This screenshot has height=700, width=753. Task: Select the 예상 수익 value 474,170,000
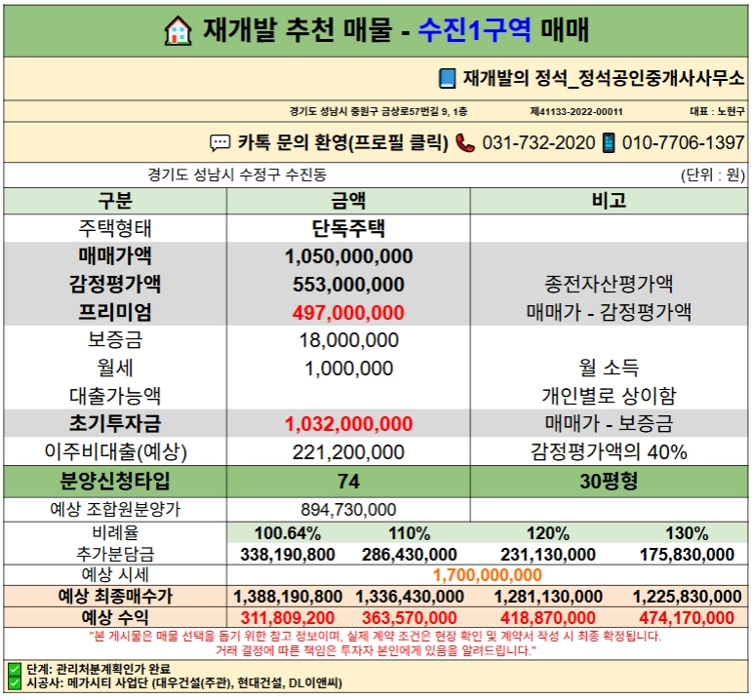click(x=687, y=617)
